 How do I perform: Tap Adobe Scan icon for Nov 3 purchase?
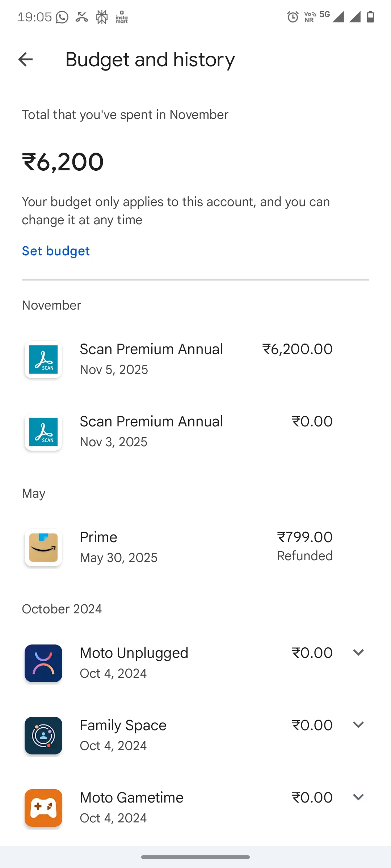pos(43,432)
